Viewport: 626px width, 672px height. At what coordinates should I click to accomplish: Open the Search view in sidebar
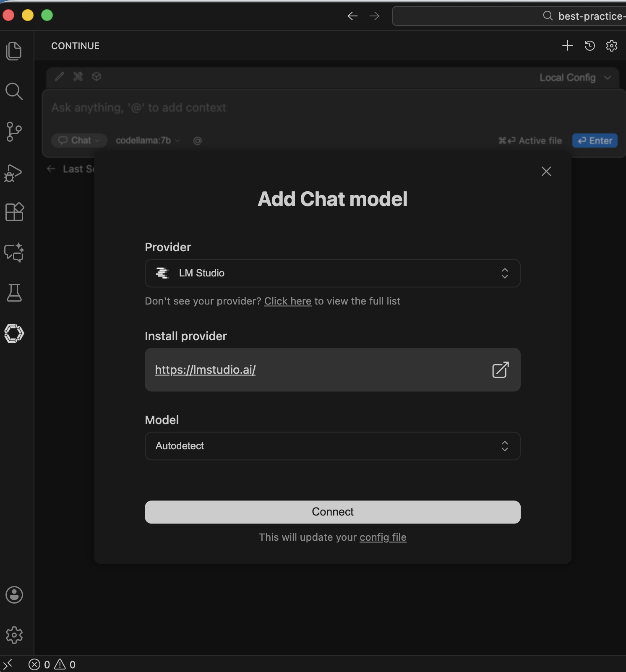[14, 91]
